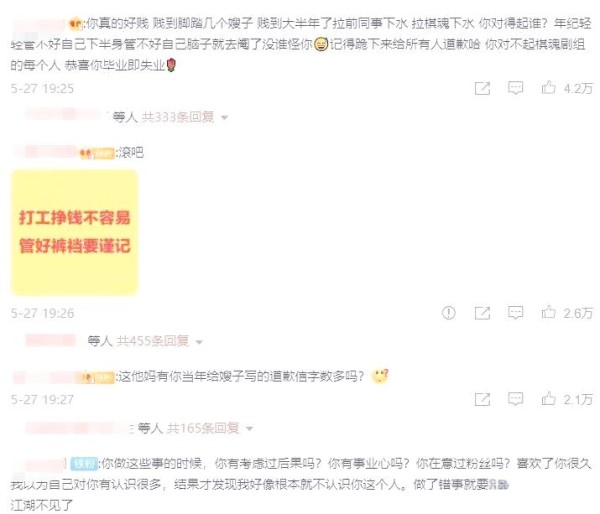Share the comment posted at 5-27 19:25
600x514 pixels.
pos(482,88)
